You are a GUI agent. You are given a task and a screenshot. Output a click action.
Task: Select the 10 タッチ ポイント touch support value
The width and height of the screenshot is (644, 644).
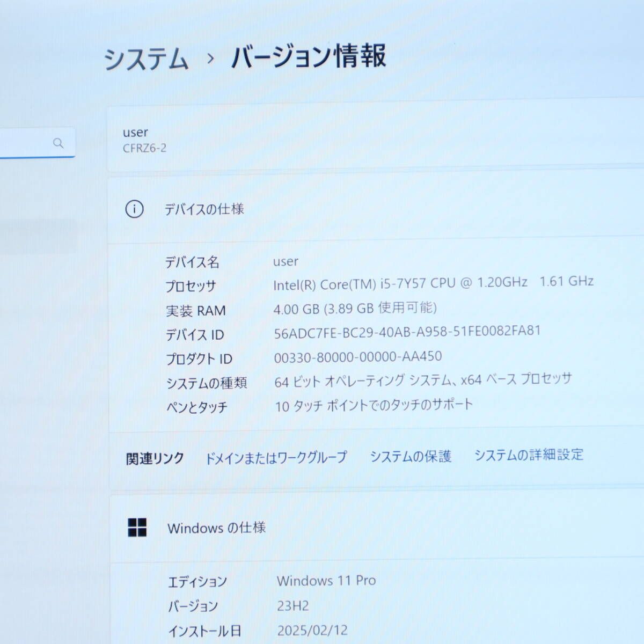pos(374,405)
